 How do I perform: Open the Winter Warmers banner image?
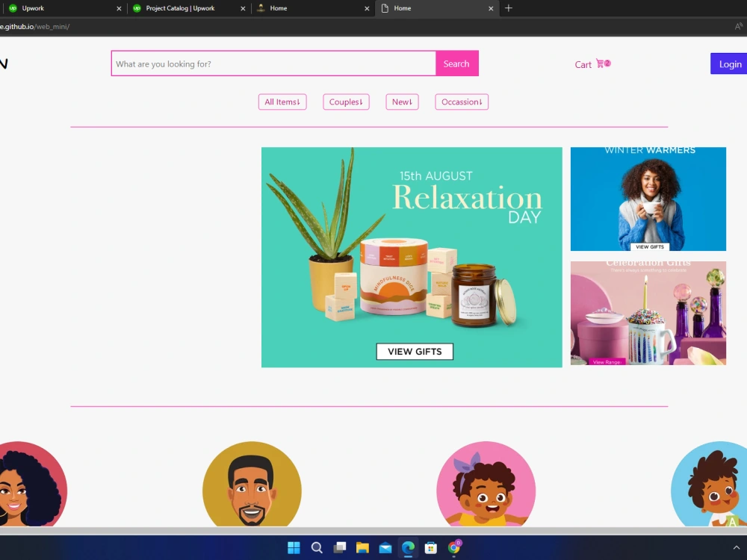pos(648,199)
